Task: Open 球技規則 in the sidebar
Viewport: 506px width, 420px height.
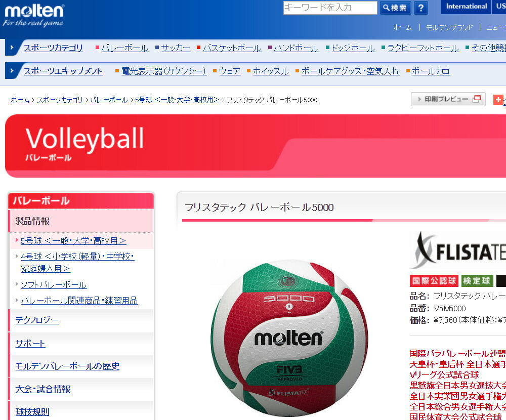Action: (x=32, y=412)
